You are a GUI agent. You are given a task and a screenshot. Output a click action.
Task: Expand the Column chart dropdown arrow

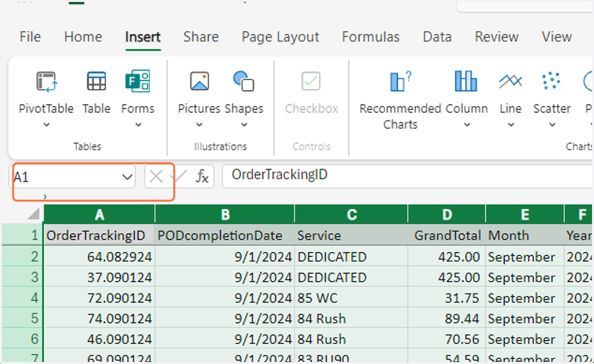pos(467,125)
